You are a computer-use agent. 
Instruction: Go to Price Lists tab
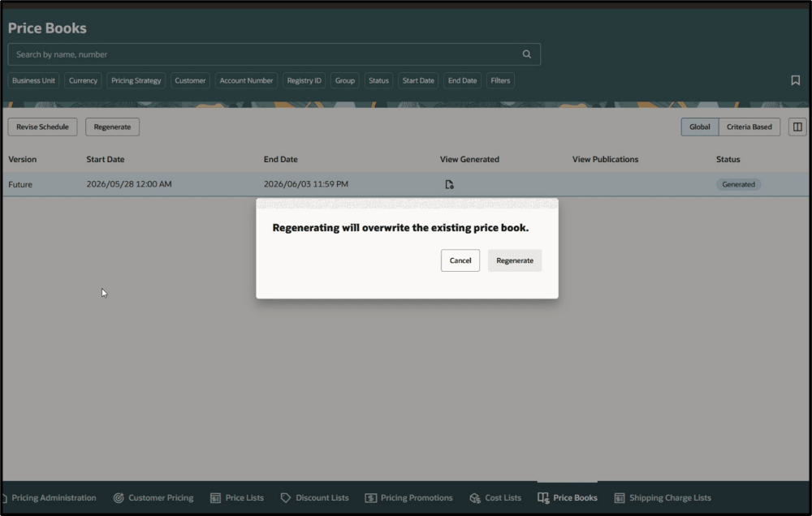pos(244,498)
